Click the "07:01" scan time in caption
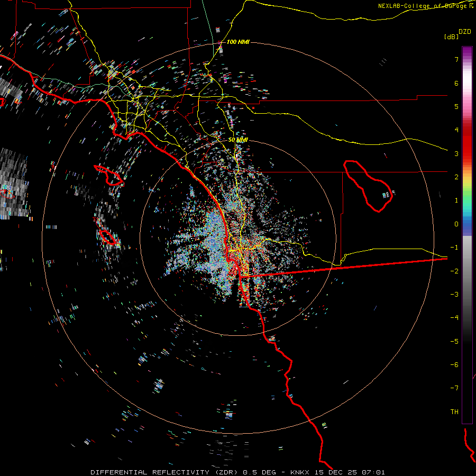476x476 pixels. 373,472
